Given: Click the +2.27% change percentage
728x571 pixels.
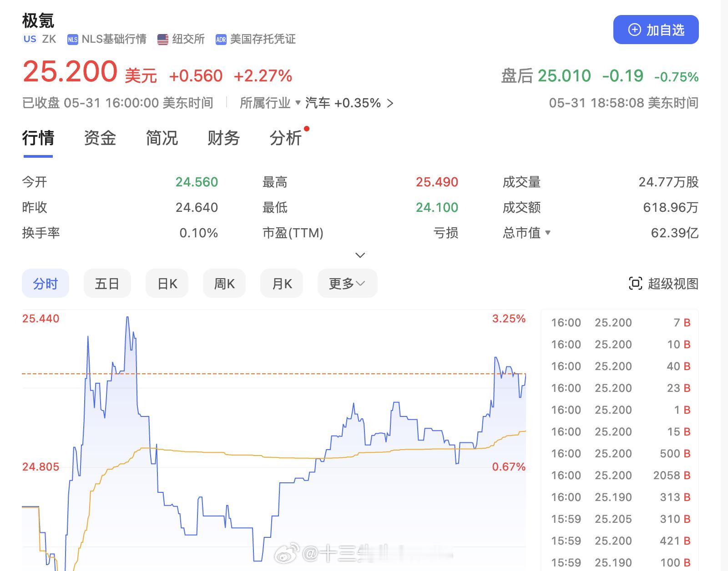Looking at the screenshot, I should click(263, 76).
